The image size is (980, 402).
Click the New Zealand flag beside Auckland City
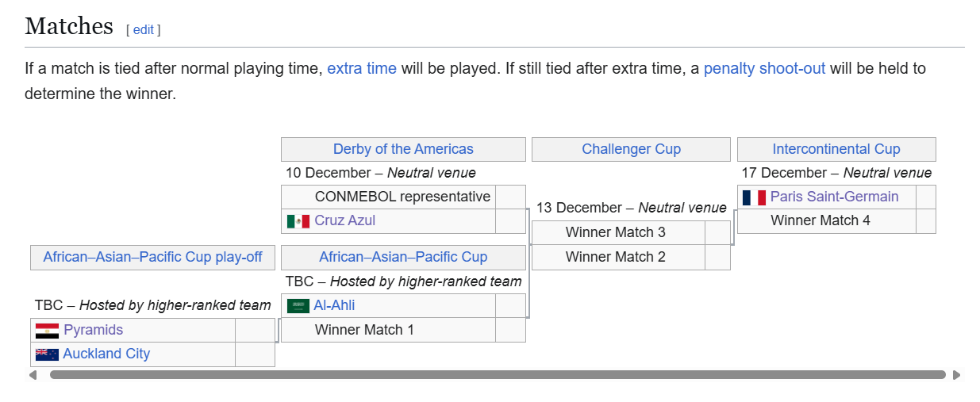(47, 354)
